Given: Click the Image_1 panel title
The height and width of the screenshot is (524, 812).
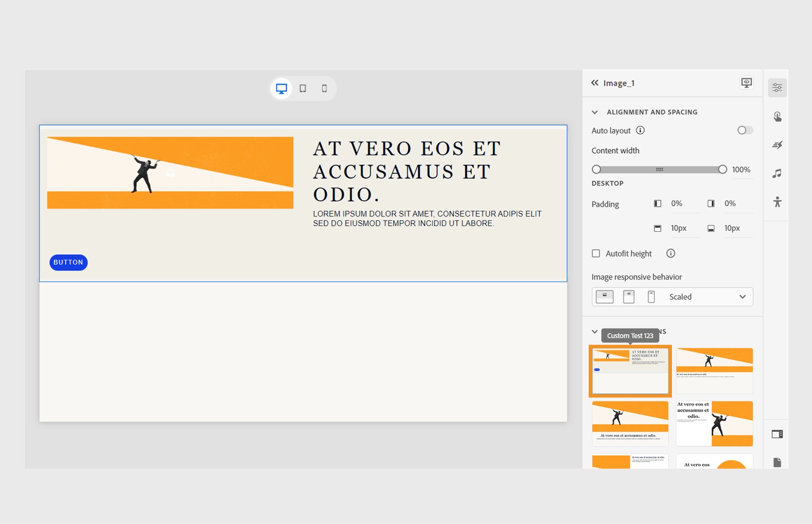Looking at the screenshot, I should click(619, 83).
